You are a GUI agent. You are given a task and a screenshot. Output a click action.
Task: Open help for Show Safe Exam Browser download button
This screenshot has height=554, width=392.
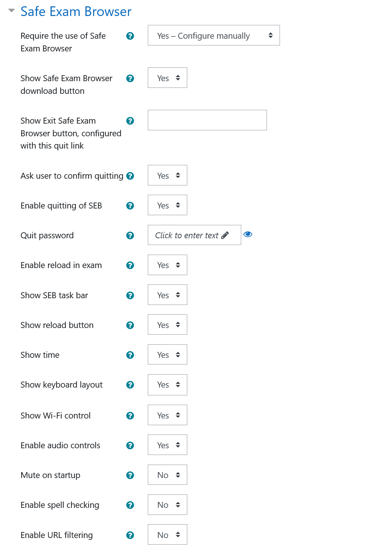click(x=130, y=79)
